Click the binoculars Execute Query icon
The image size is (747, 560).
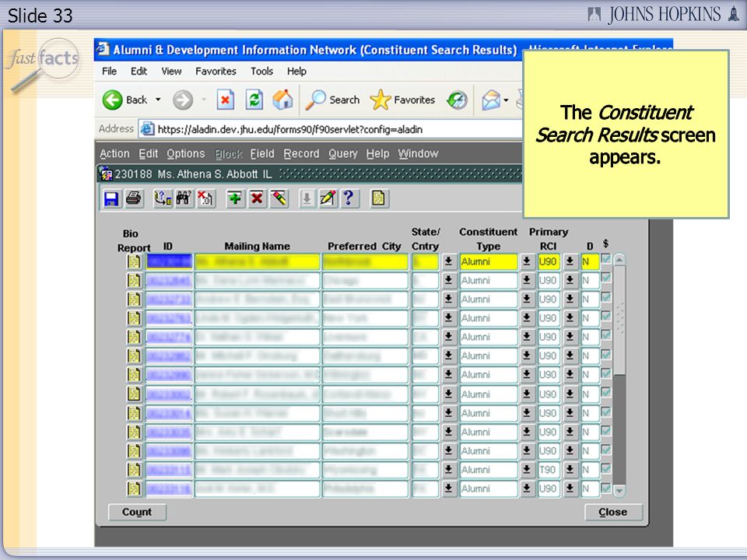coord(184,198)
